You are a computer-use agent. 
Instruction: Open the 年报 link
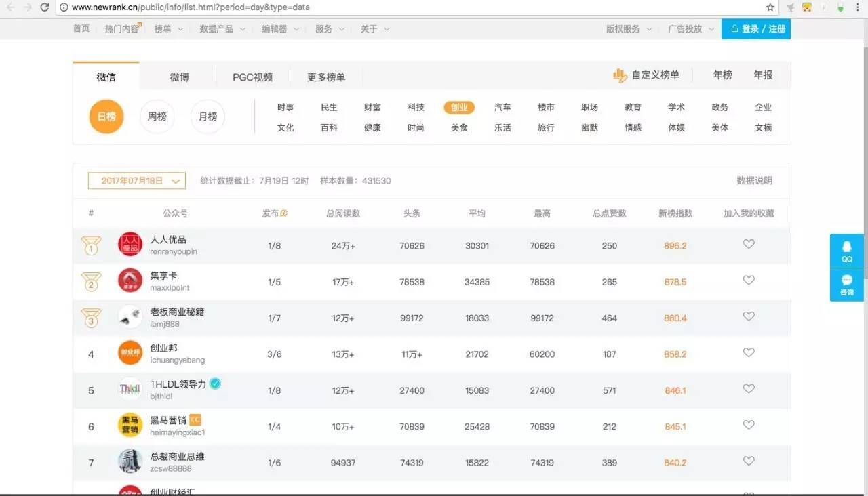[x=763, y=75]
